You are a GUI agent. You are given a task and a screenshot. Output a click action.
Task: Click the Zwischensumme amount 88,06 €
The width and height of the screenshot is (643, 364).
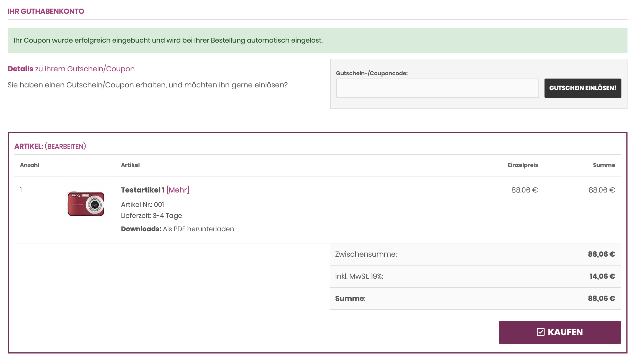tap(601, 254)
